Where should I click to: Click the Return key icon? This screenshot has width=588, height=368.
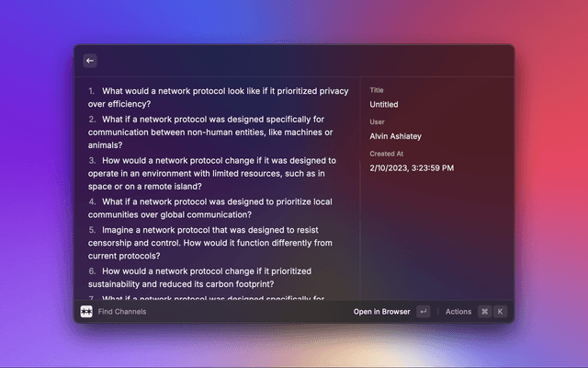[423, 312]
